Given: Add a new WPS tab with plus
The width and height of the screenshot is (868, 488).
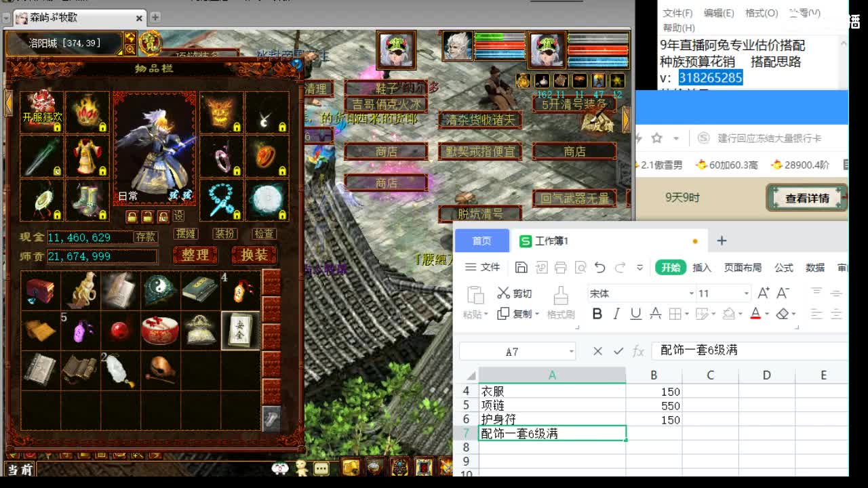Looking at the screenshot, I should [722, 241].
